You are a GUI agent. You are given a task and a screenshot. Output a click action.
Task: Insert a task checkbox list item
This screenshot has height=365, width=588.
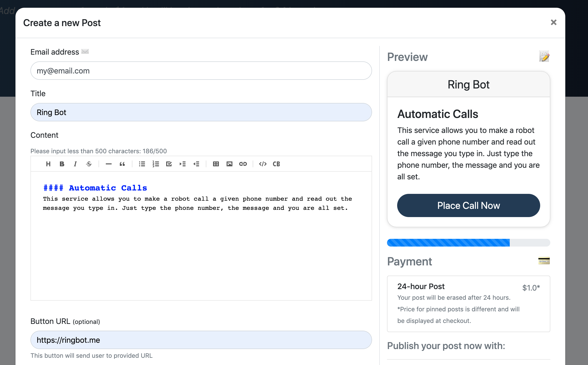[x=169, y=164]
